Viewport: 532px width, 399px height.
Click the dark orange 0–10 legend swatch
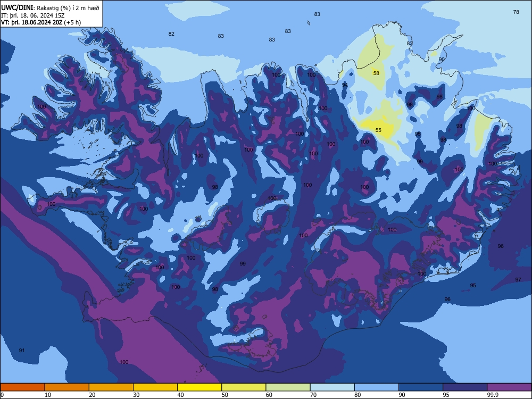[22, 387]
